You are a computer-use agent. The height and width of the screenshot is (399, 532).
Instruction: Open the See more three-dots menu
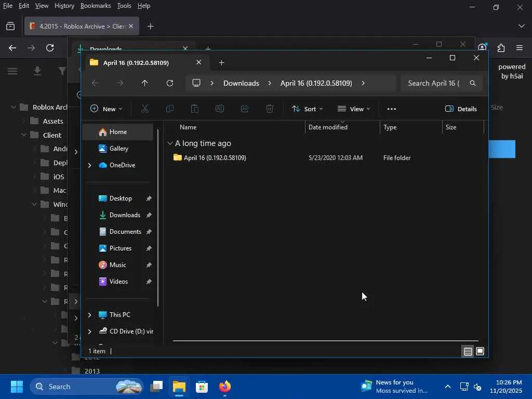(x=392, y=109)
